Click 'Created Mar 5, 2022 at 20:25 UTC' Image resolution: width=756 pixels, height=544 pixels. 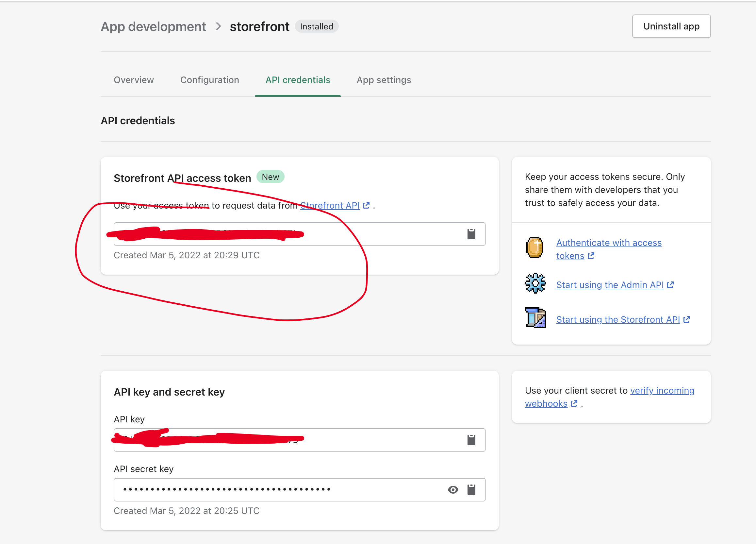pyautogui.click(x=186, y=511)
